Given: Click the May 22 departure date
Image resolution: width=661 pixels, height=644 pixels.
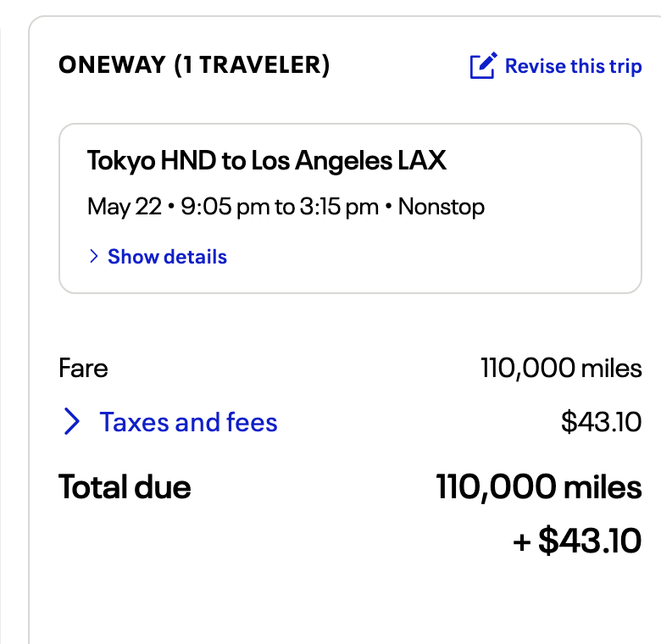Looking at the screenshot, I should [x=124, y=207].
